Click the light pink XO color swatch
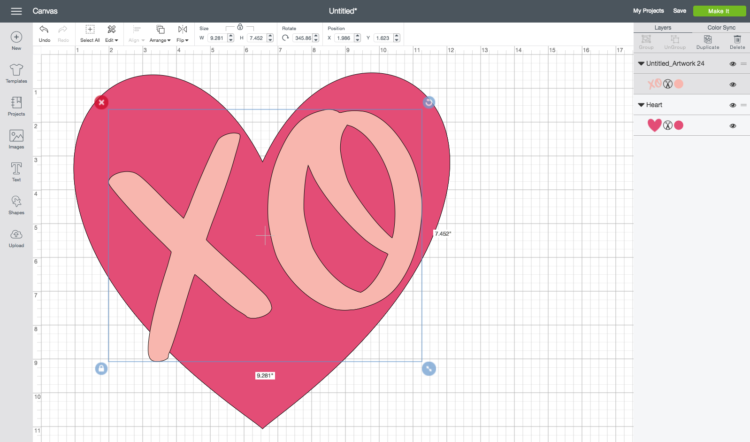The width and height of the screenshot is (750, 442). pos(679,84)
